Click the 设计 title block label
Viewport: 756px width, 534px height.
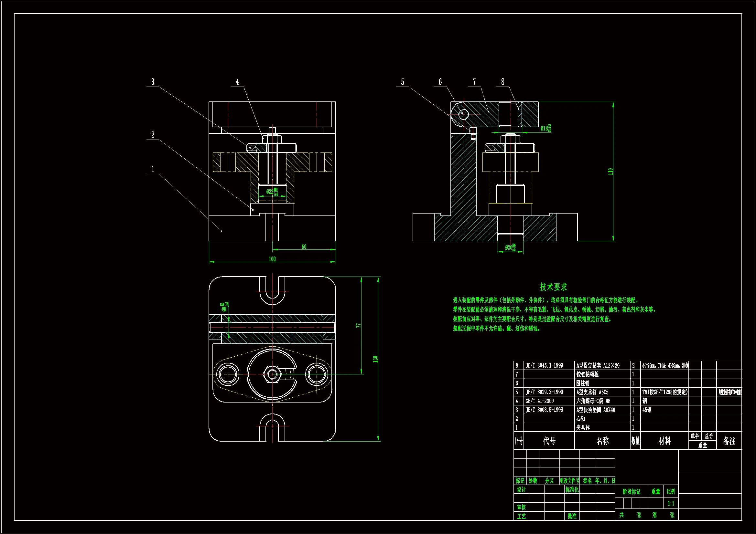pos(521,490)
